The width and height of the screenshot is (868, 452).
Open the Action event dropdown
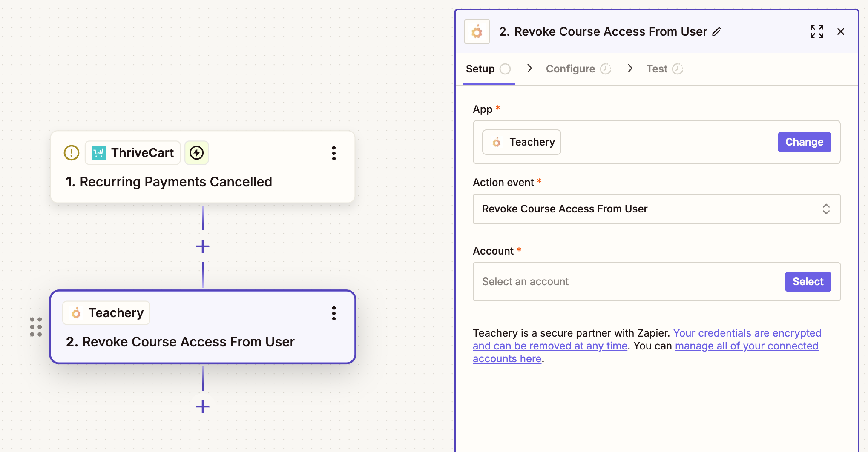click(x=656, y=209)
